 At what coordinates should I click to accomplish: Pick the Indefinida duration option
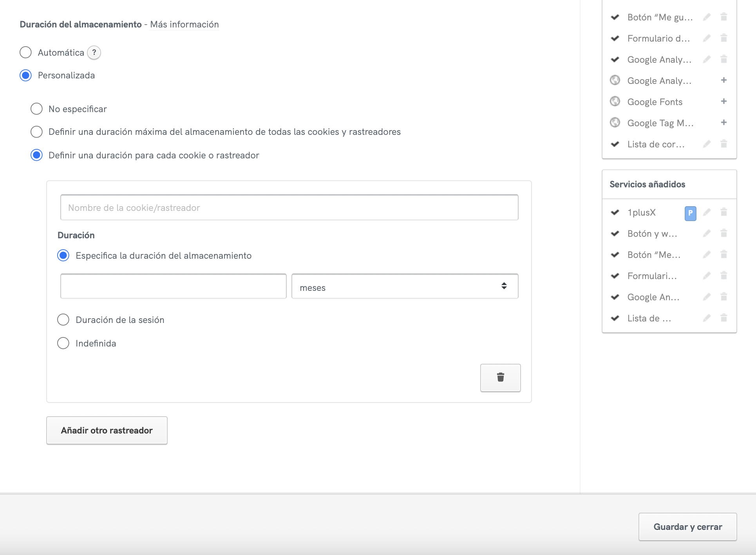[x=63, y=343]
